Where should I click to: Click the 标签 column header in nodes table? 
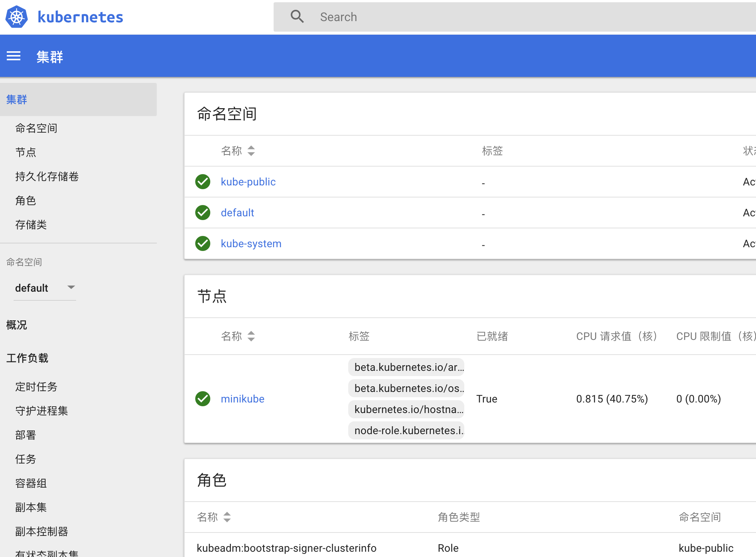[359, 336]
